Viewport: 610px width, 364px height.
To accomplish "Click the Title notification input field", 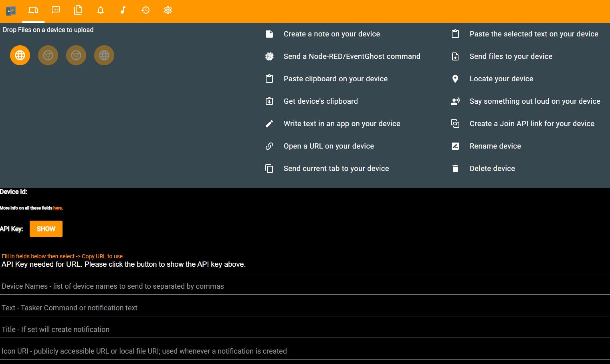I will [x=305, y=330].
